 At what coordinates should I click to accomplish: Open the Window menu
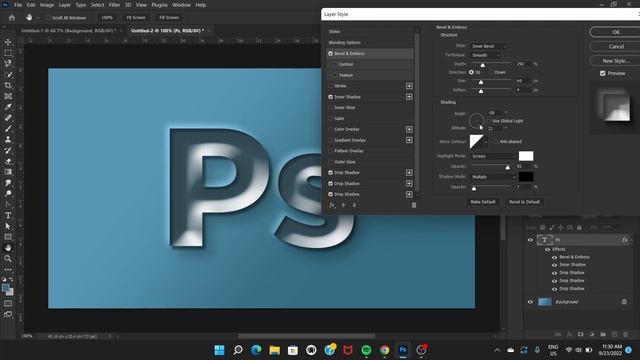(x=181, y=5)
